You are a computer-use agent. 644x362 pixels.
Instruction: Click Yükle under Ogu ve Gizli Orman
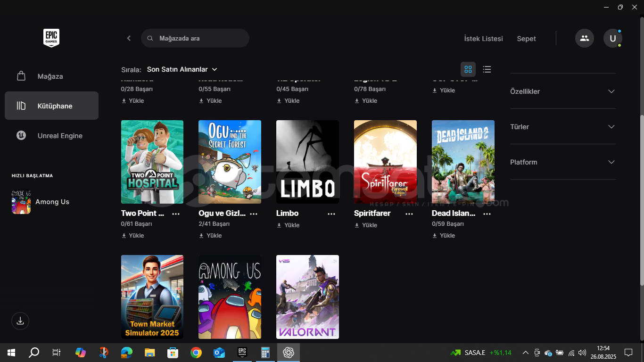(x=210, y=236)
